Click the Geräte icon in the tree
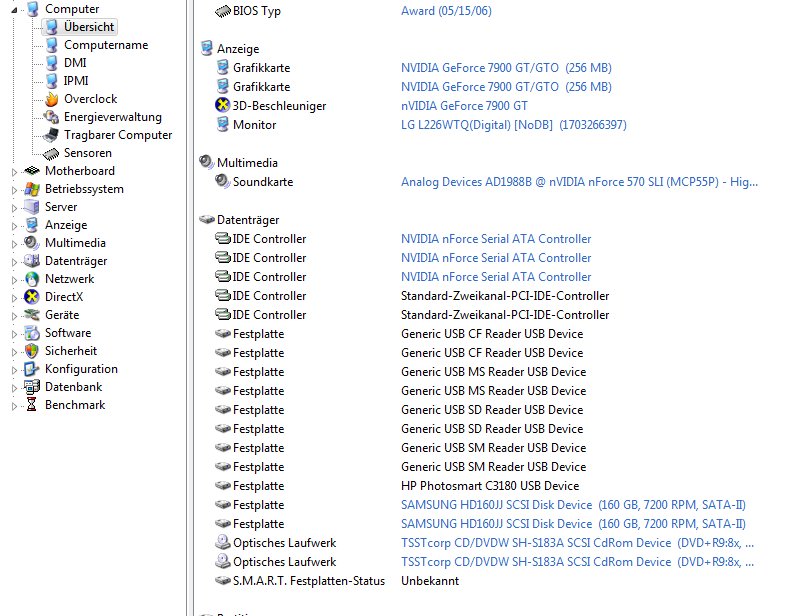The width and height of the screenshot is (788, 616). pyautogui.click(x=32, y=315)
